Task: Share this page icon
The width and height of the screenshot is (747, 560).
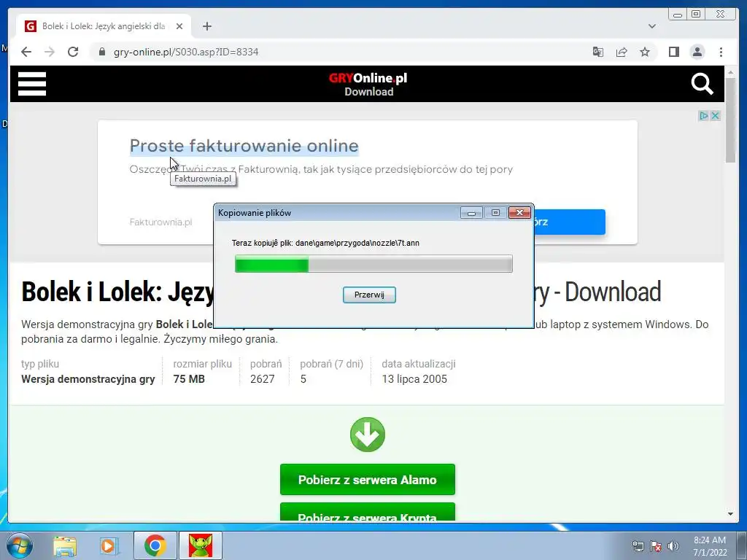Action: (622, 52)
